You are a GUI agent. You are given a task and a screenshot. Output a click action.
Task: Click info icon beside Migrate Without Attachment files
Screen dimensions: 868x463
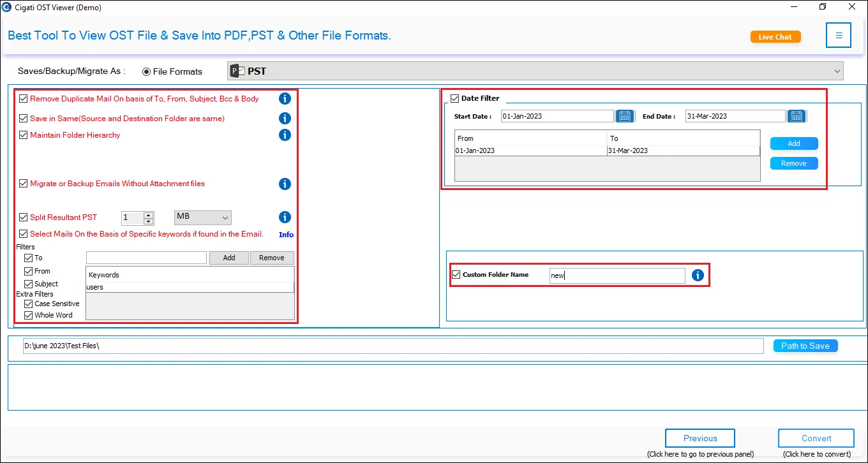285,184
